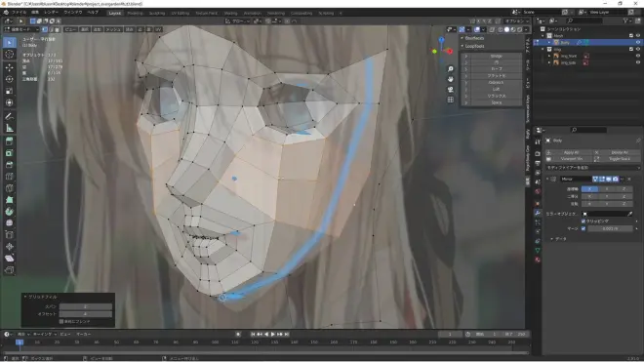Uncheck the img collection exclude checkbox
Viewport: 644px width, 362px height.
click(x=631, y=50)
